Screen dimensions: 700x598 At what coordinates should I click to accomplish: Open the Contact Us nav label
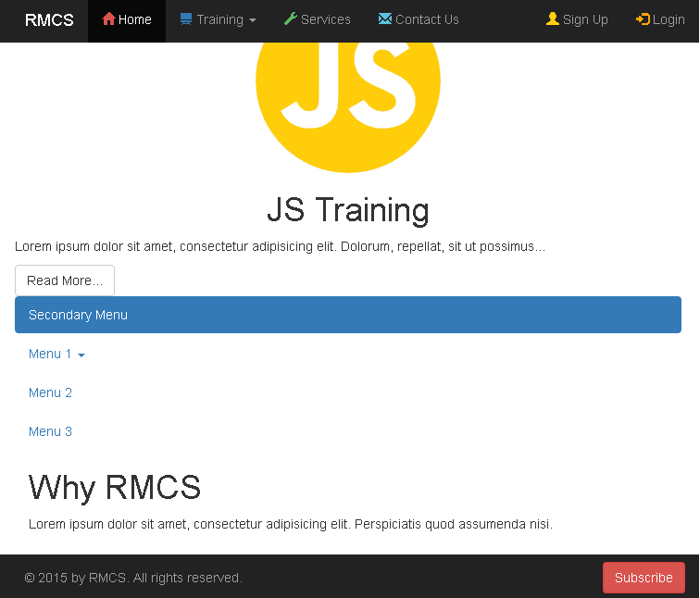click(x=427, y=19)
